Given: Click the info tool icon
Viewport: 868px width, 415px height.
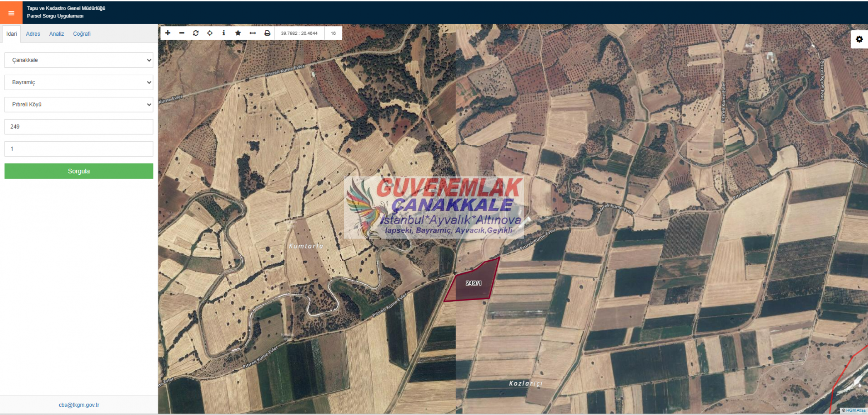Looking at the screenshot, I should [224, 33].
